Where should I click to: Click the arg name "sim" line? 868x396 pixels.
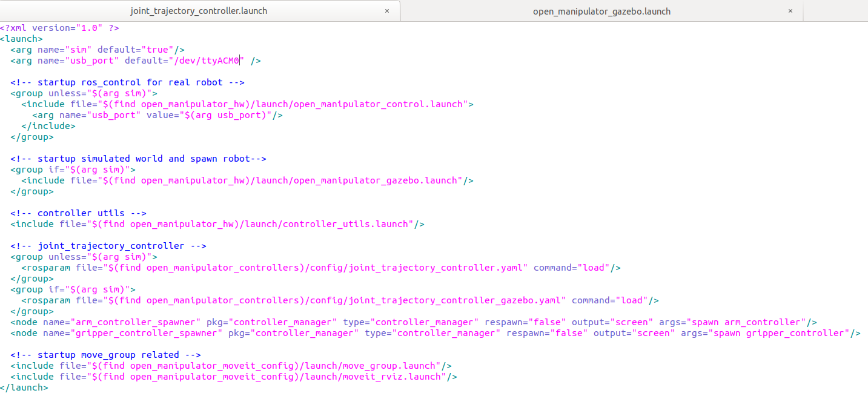pyautogui.click(x=98, y=50)
